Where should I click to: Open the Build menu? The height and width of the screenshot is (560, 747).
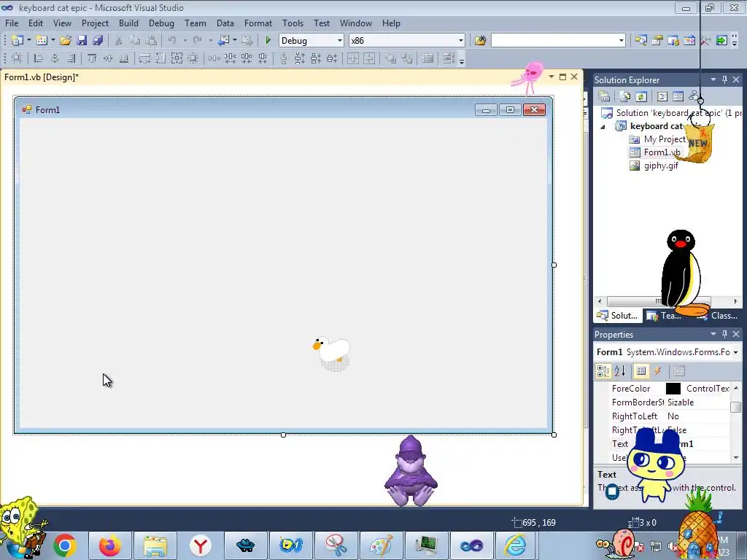point(128,23)
